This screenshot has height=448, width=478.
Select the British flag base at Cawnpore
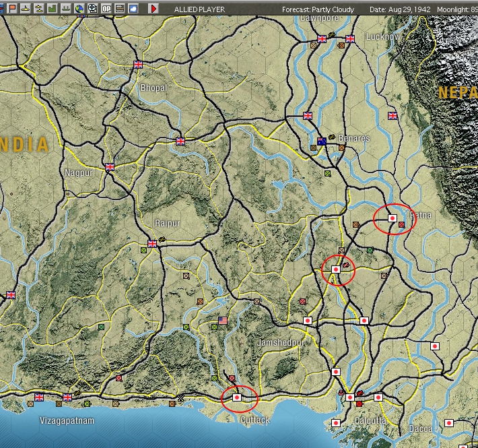click(322, 39)
